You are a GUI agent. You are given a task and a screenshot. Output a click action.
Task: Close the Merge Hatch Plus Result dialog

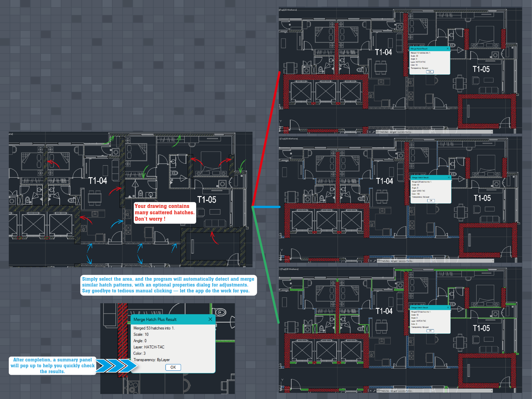click(210, 319)
